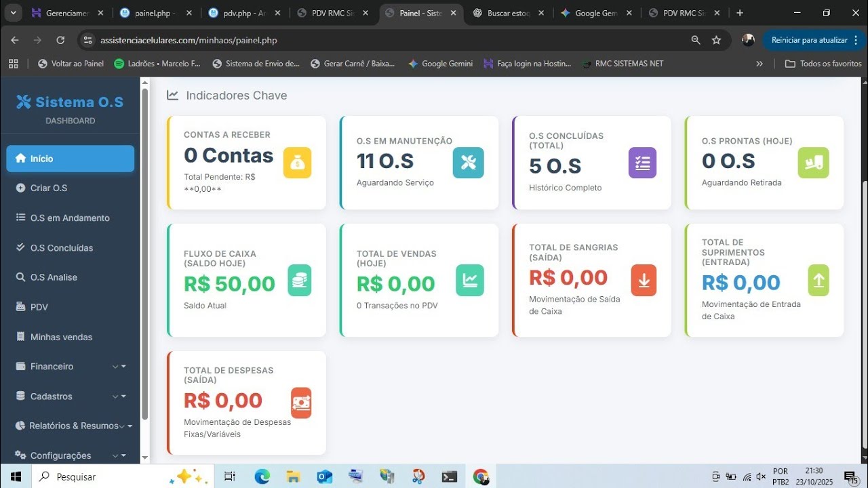The width and height of the screenshot is (868, 488).
Task: Open the browser tab list dropdown arrow
Action: pyautogui.click(x=13, y=12)
